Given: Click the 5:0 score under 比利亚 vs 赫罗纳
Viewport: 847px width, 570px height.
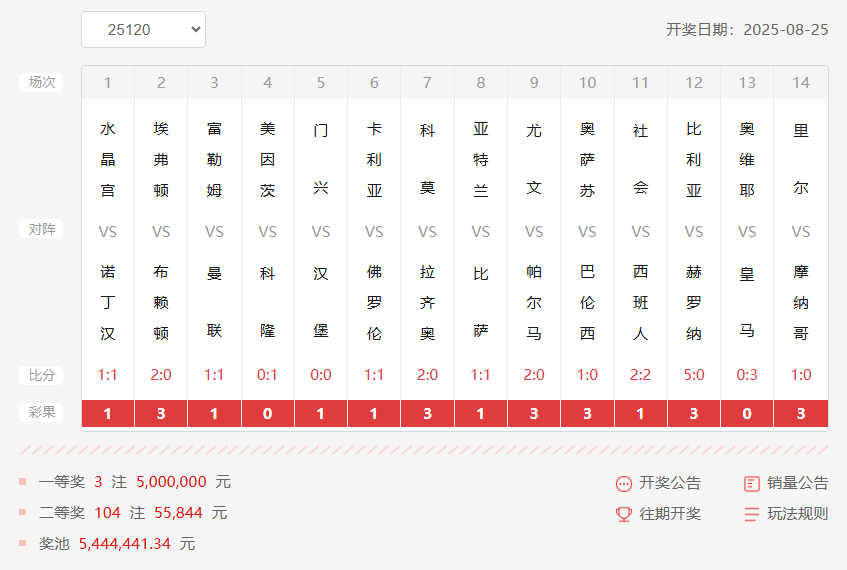Looking at the screenshot, I should pyautogui.click(x=694, y=375).
